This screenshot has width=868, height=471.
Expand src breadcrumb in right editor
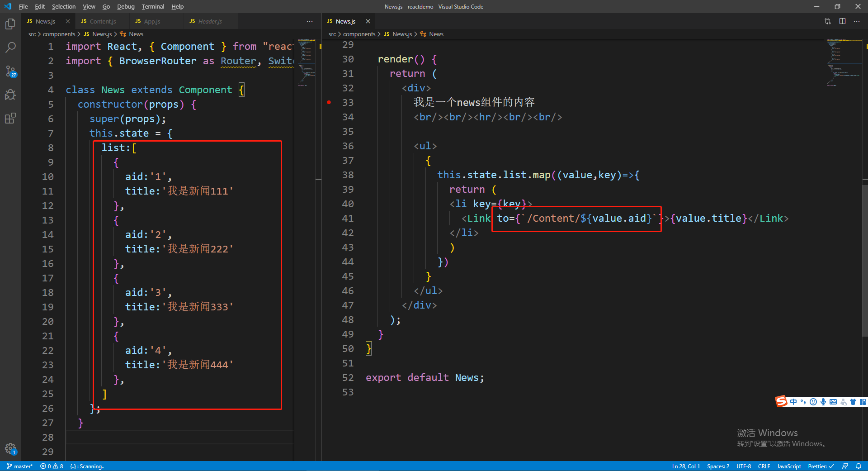332,34
